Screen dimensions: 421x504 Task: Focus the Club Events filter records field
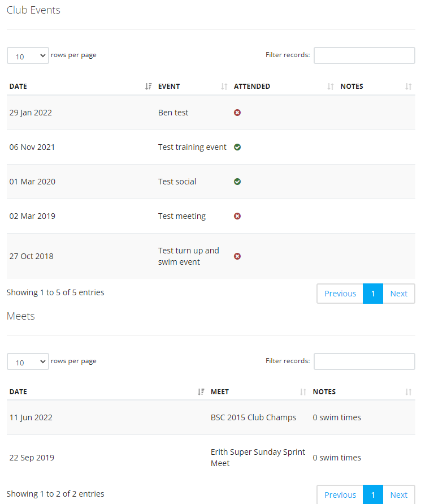click(x=364, y=55)
